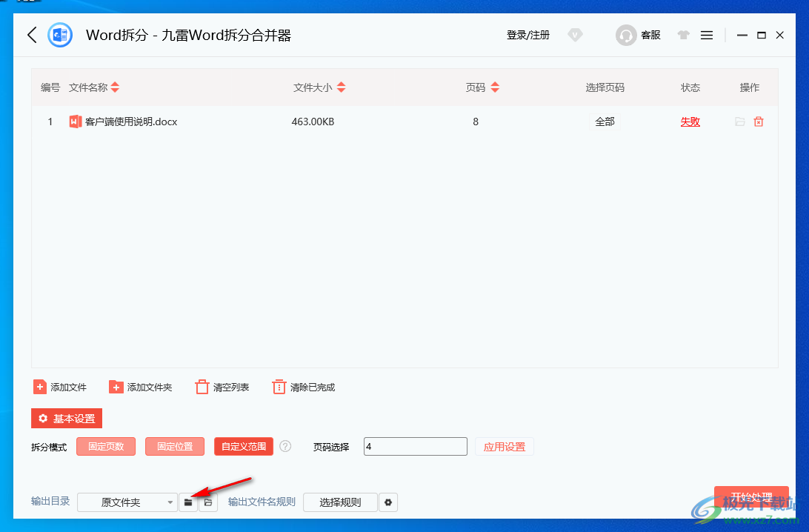
Task: Click the 失败 status text on the file row
Action: coord(690,121)
